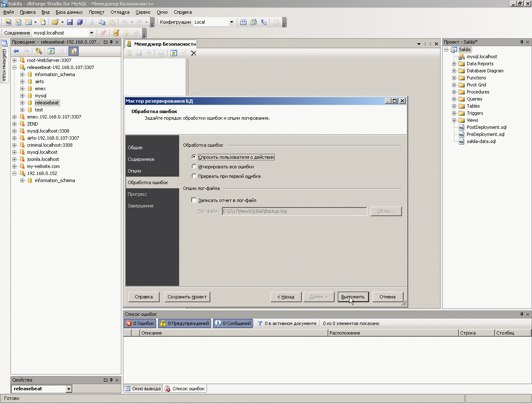Click the '< Назад' button
Screen dimensions: 532x404
pos(286,297)
